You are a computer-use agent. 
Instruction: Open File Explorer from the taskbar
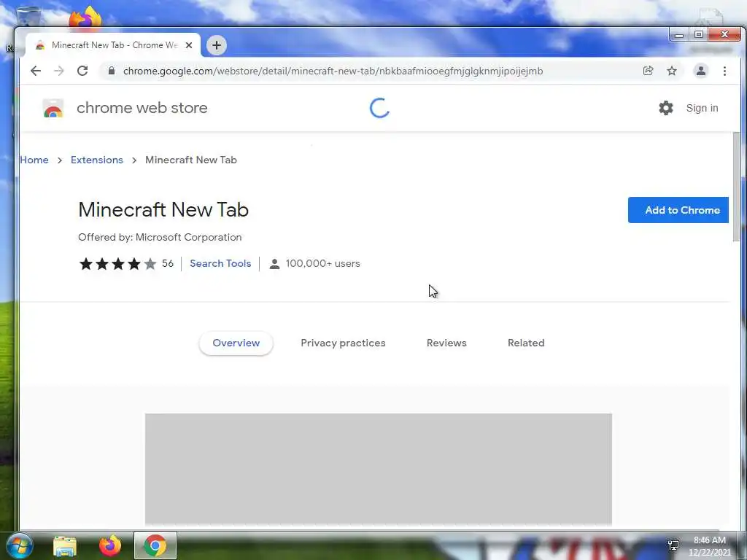pyautogui.click(x=65, y=545)
